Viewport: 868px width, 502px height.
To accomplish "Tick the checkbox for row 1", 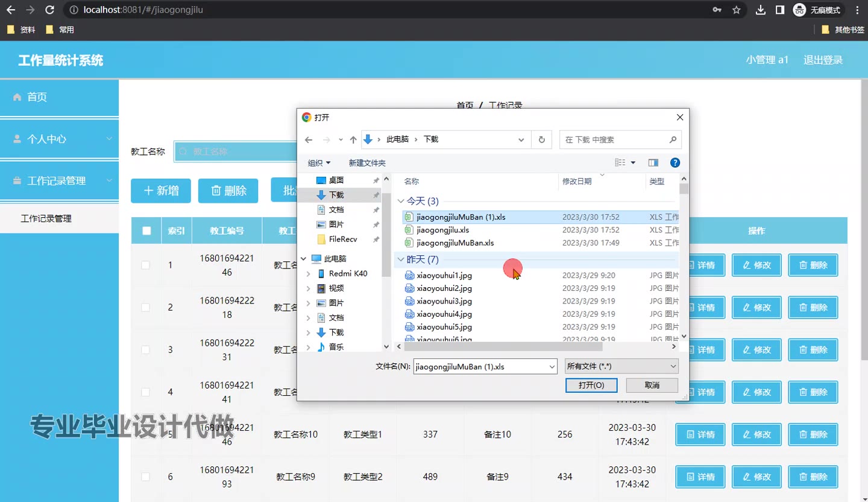I will (x=146, y=265).
